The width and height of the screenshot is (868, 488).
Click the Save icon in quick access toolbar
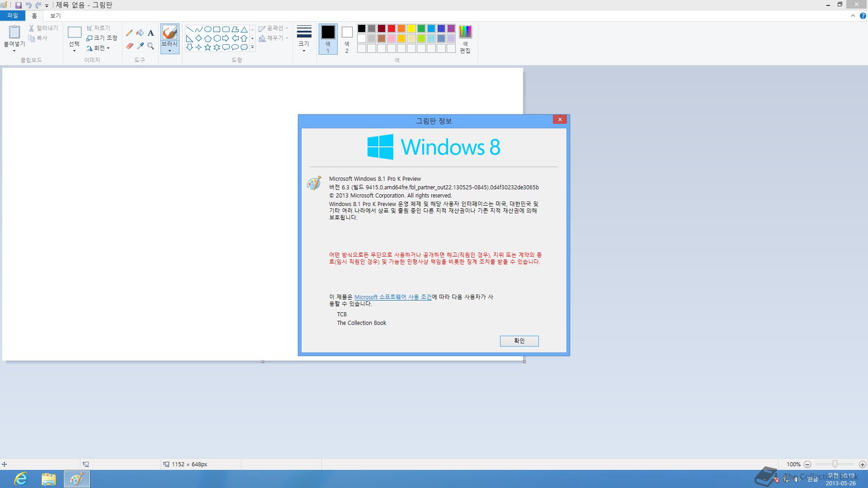[19, 5]
